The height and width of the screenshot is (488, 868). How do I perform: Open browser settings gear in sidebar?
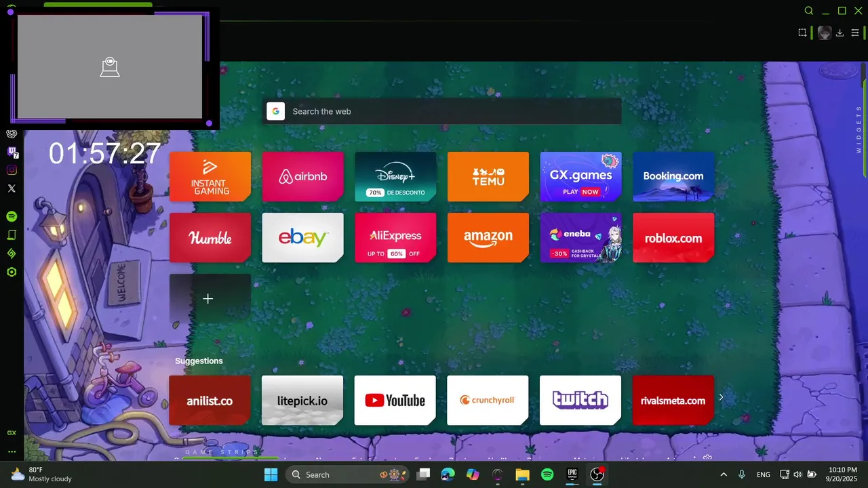[x=12, y=272]
